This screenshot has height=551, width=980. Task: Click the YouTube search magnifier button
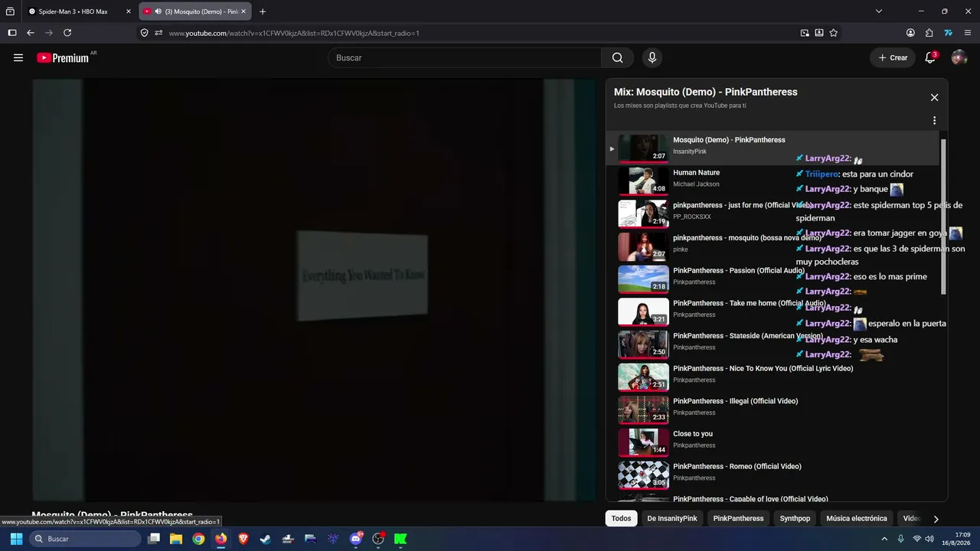618,57
